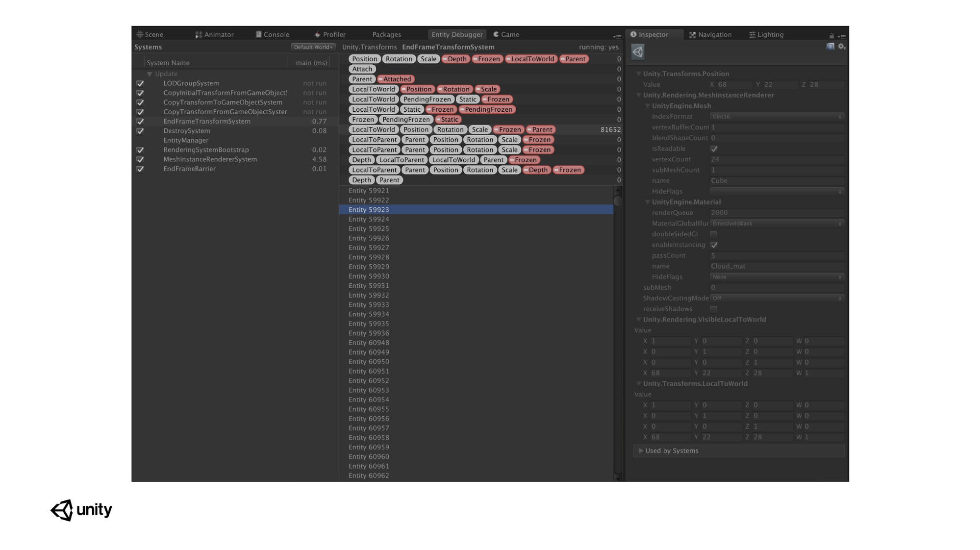This screenshot has width=980, height=550.
Task: Uncheck the MeshInstanceRendererSystem checkbox
Action: click(x=140, y=160)
